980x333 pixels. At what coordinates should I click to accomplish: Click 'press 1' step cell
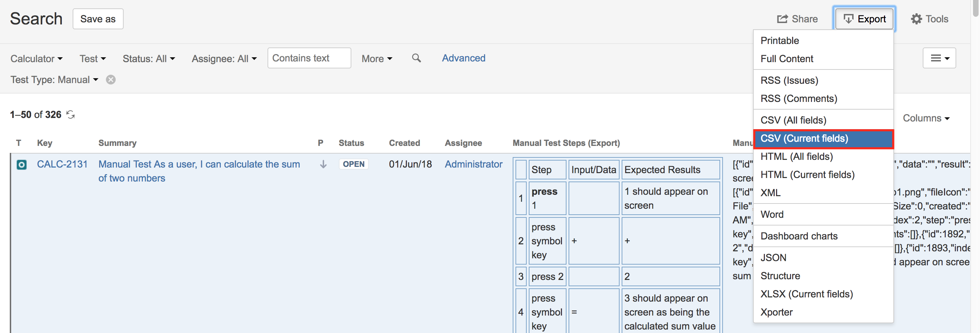[547, 198]
